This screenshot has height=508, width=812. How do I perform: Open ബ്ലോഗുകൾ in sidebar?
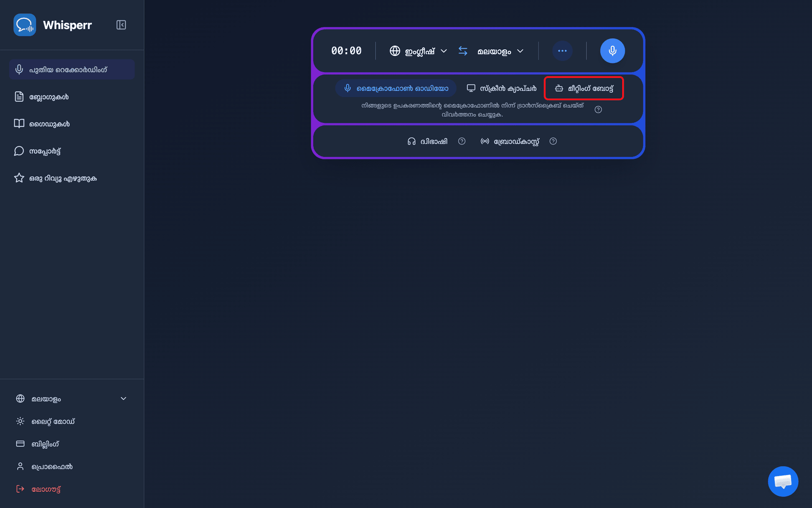[x=72, y=97]
